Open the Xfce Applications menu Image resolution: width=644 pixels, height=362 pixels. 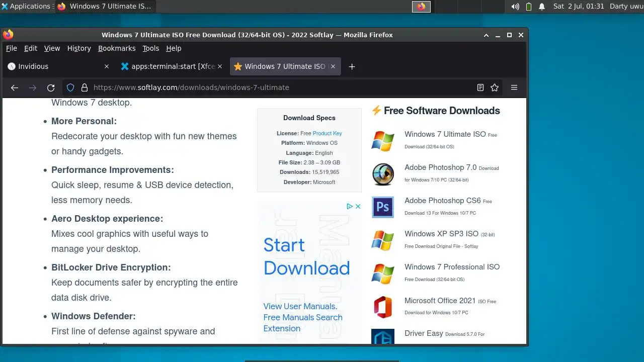click(26, 7)
